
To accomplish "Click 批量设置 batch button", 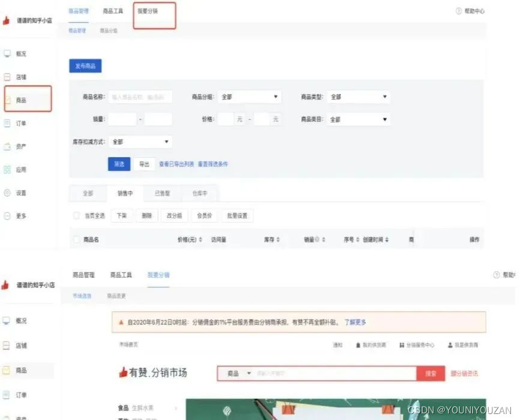I will pyautogui.click(x=237, y=215).
